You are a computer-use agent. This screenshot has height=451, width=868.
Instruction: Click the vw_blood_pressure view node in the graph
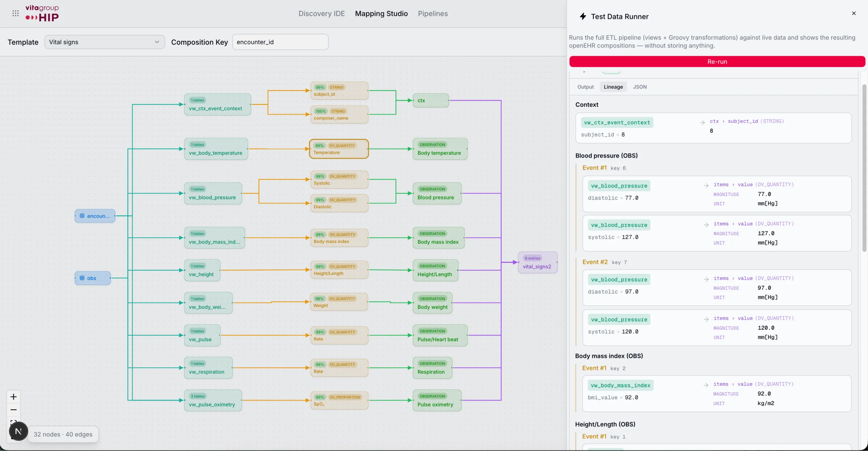tap(213, 193)
